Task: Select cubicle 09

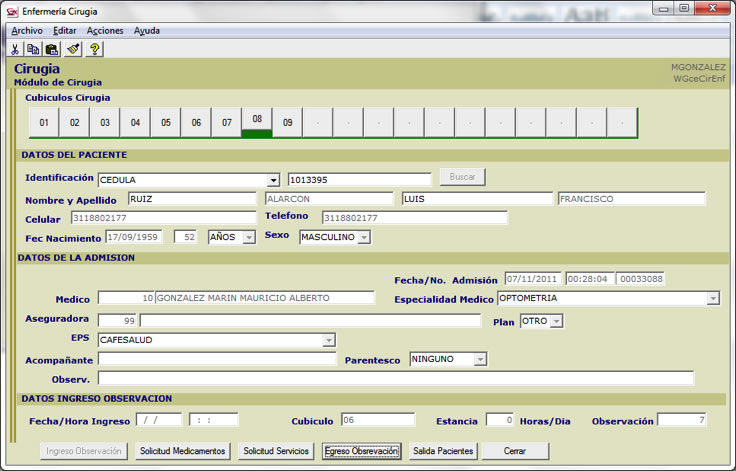Action: pos(288,123)
